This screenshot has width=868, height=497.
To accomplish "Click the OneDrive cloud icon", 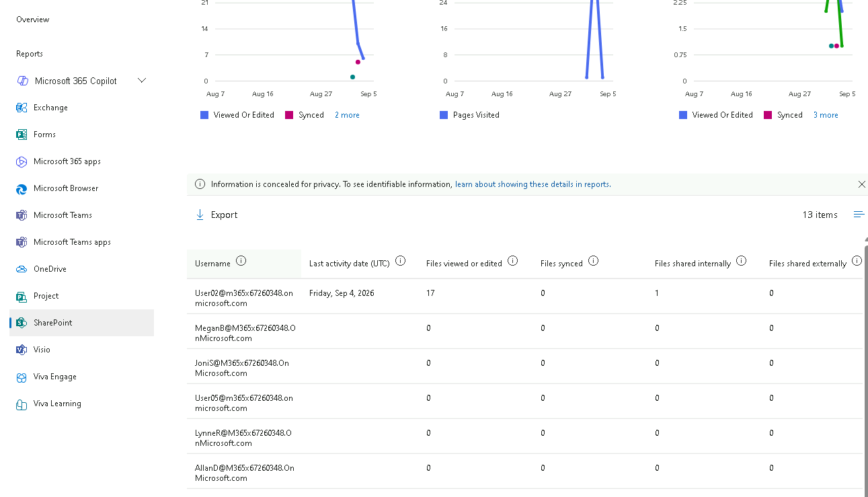I will coord(22,269).
